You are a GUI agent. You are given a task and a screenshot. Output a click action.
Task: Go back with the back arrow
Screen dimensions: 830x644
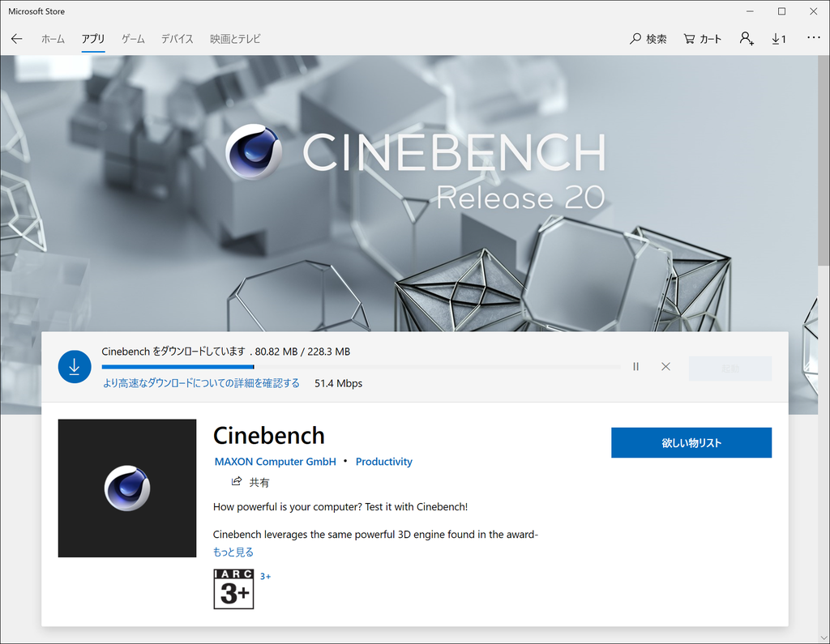pos(16,39)
